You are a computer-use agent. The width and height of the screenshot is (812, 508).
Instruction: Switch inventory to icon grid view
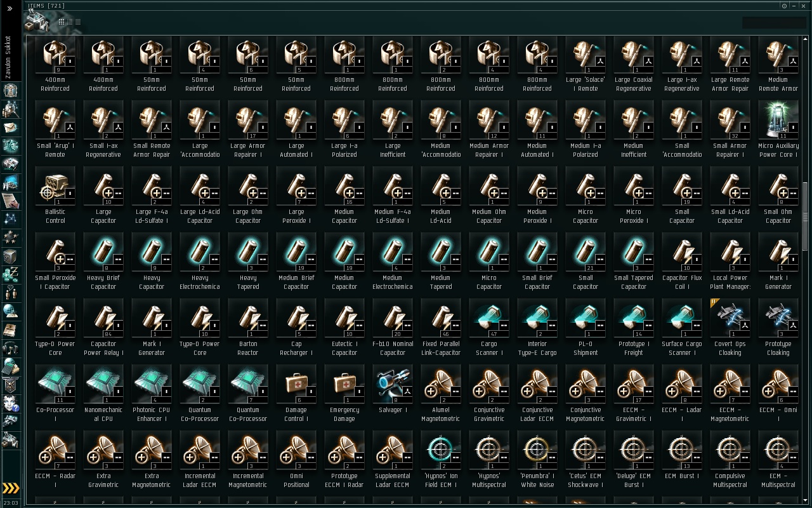coord(62,22)
